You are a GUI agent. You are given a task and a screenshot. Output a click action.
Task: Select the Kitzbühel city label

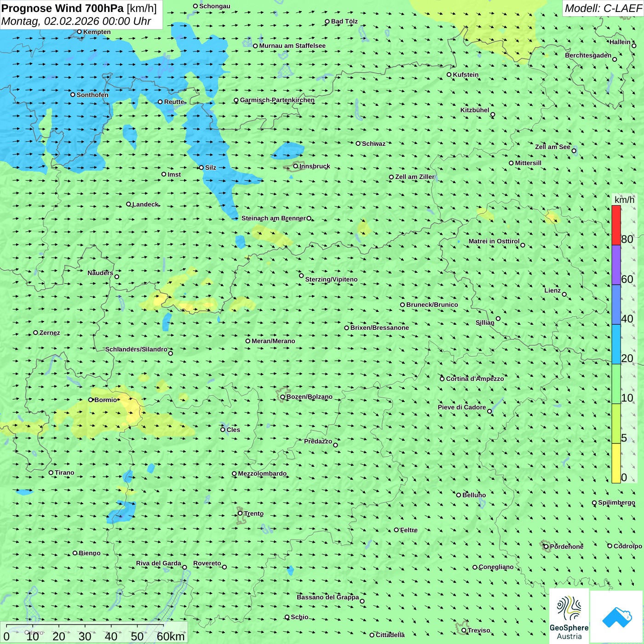[x=475, y=110]
